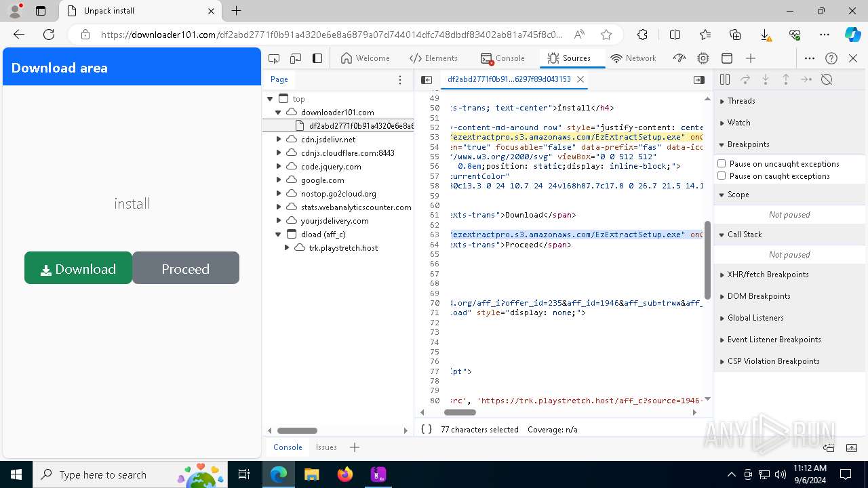Select Console tab in bottom drawer
This screenshot has height=488, width=868.
pyautogui.click(x=288, y=447)
